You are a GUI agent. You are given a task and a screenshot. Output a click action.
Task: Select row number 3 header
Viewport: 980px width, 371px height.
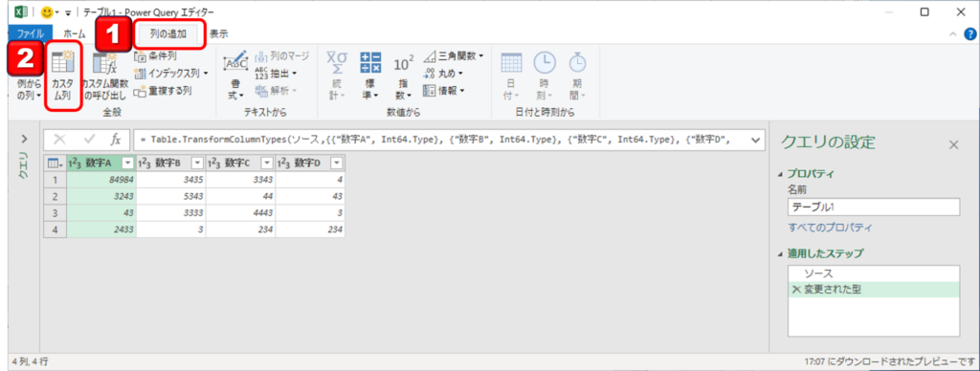coord(55,213)
